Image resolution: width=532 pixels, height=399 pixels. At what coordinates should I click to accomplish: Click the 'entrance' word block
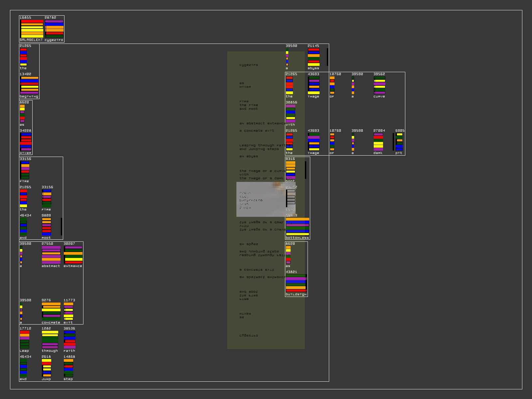(x=73, y=255)
